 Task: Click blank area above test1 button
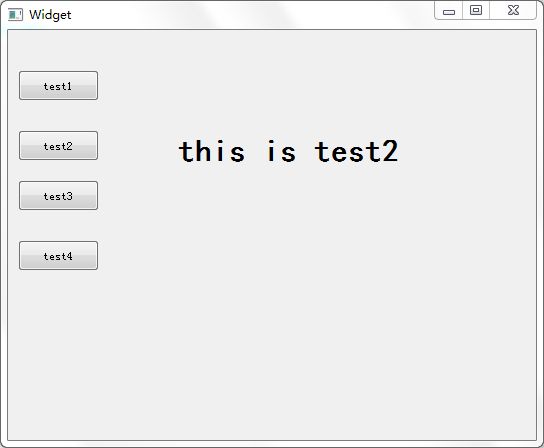click(x=58, y=51)
